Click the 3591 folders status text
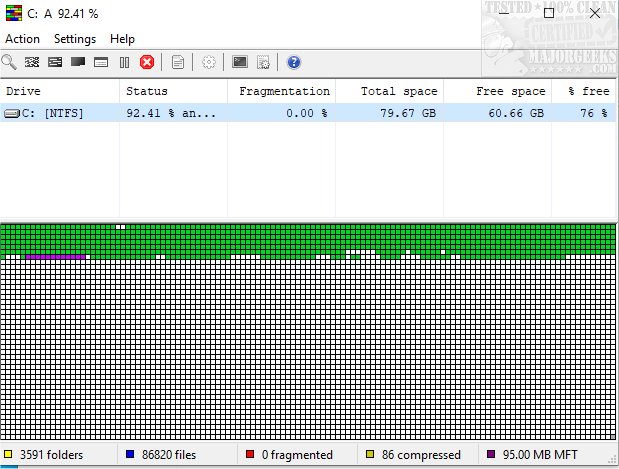This screenshot has width=619, height=469. 52,455
